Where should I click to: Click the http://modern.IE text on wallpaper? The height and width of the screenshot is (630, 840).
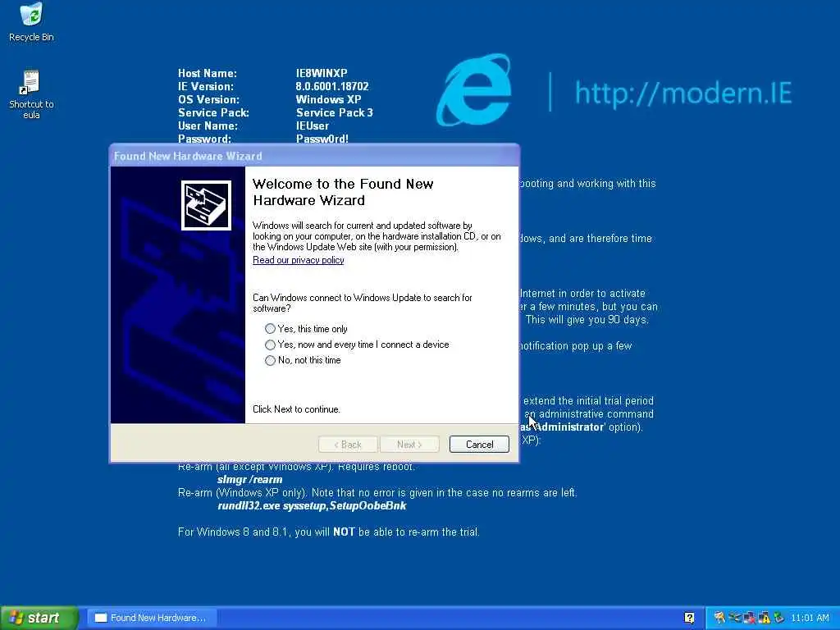[683, 93]
